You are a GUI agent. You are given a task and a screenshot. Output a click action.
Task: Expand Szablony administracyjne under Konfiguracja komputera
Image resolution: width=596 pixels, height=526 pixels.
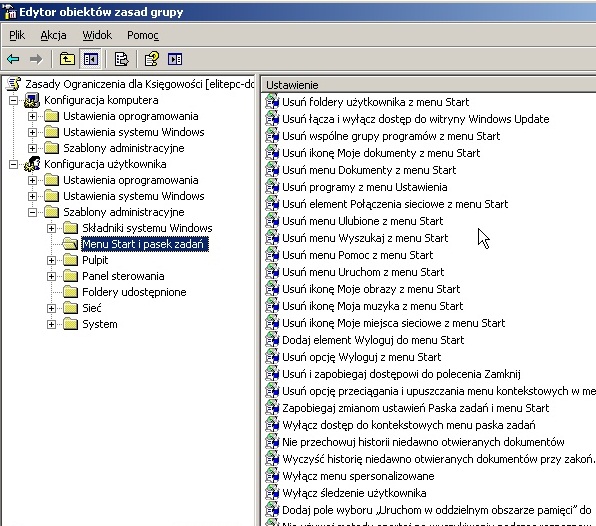click(x=32, y=148)
